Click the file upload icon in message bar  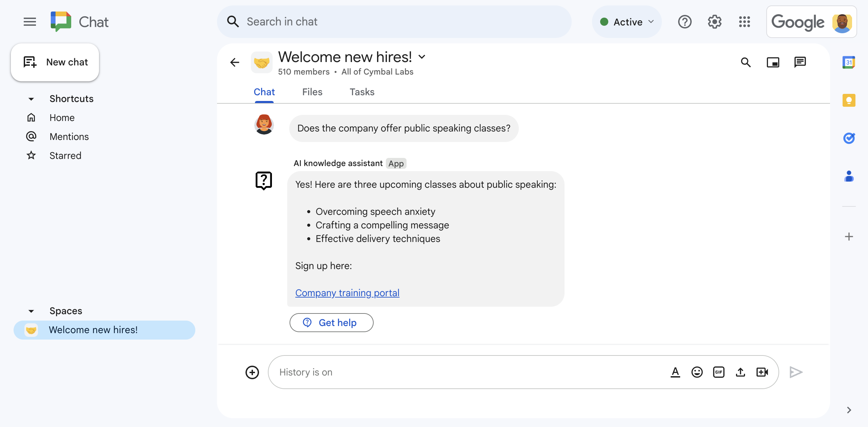741,372
